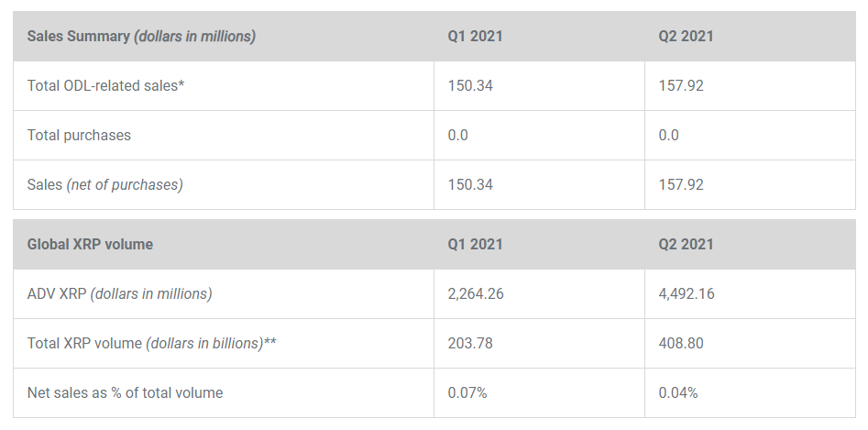Click the Total purchases row label
Image resolution: width=868 pixels, height=430 pixels.
point(79,136)
